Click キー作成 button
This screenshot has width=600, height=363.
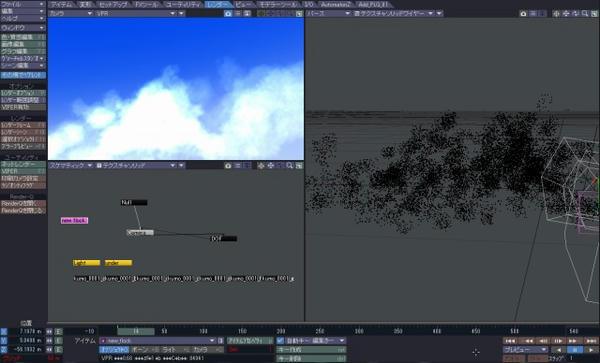(311, 350)
